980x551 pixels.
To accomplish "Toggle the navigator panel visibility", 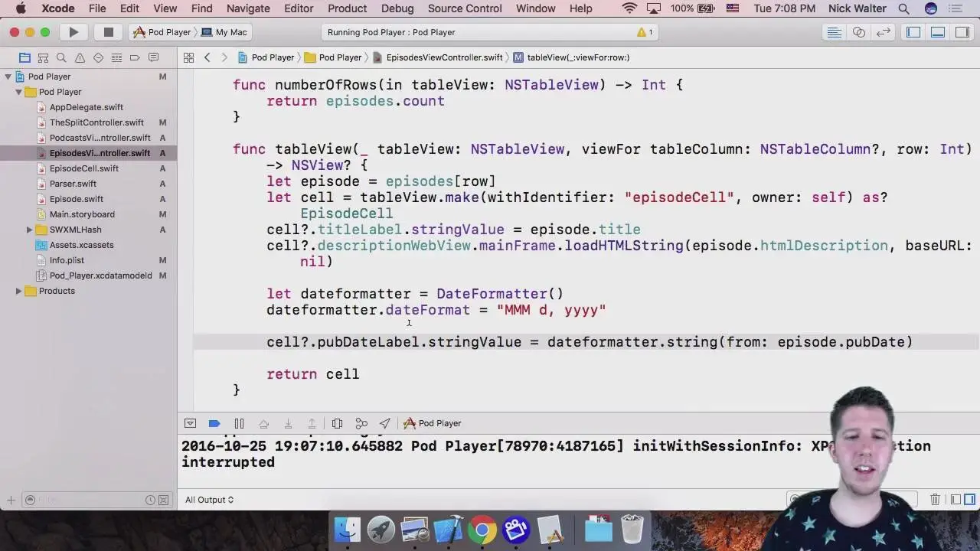I will pos(913,32).
